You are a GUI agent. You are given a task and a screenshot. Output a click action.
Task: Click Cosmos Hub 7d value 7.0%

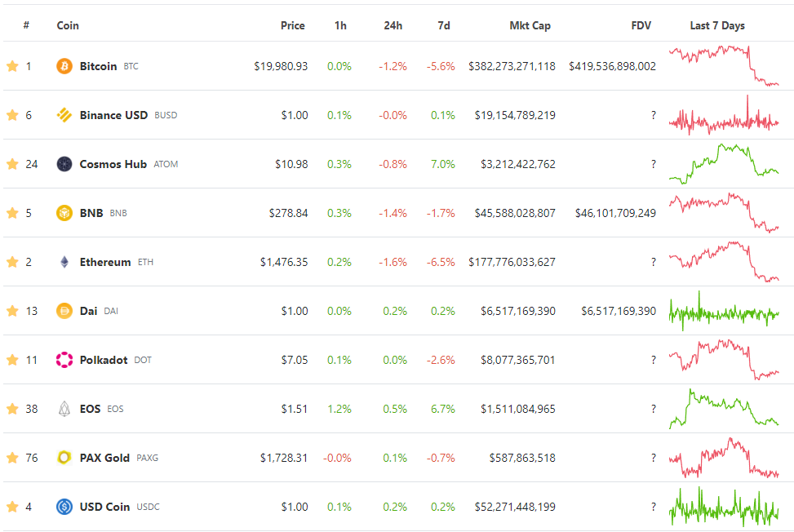pyautogui.click(x=443, y=164)
